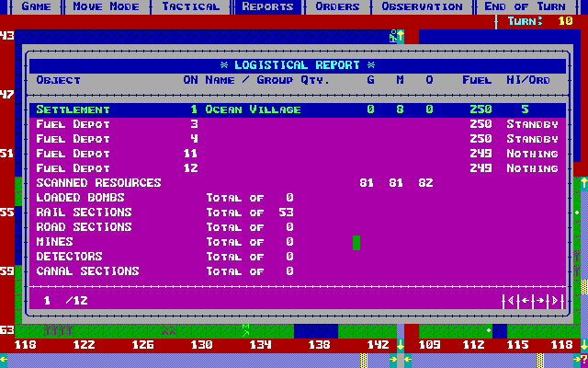The image size is (588, 368).
Task: Open the Move Mode menu
Action: pos(107,6)
